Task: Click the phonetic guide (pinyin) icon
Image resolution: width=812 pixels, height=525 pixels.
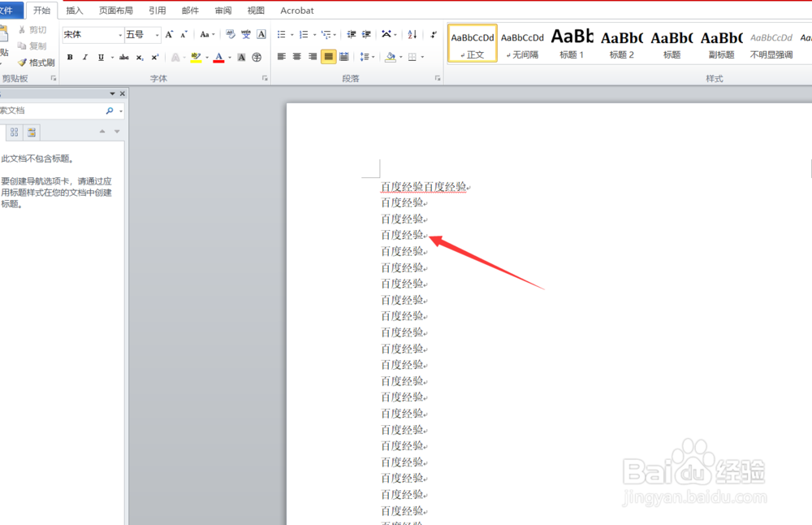Action: pyautogui.click(x=246, y=35)
